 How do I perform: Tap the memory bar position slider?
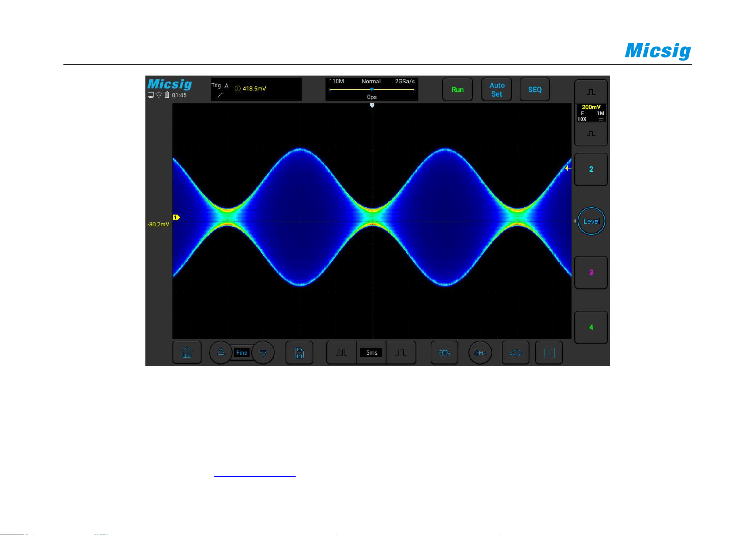372,89
